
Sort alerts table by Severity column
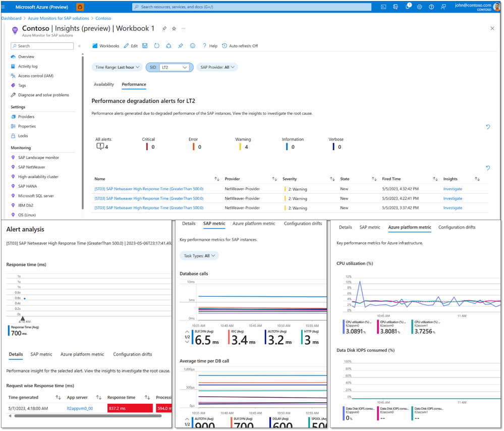click(332, 179)
